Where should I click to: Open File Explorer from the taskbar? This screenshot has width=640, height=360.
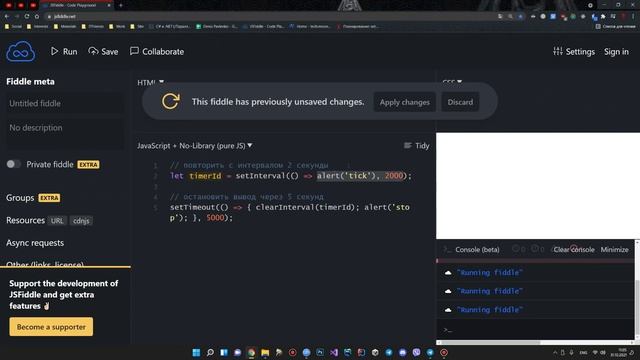pos(265,352)
